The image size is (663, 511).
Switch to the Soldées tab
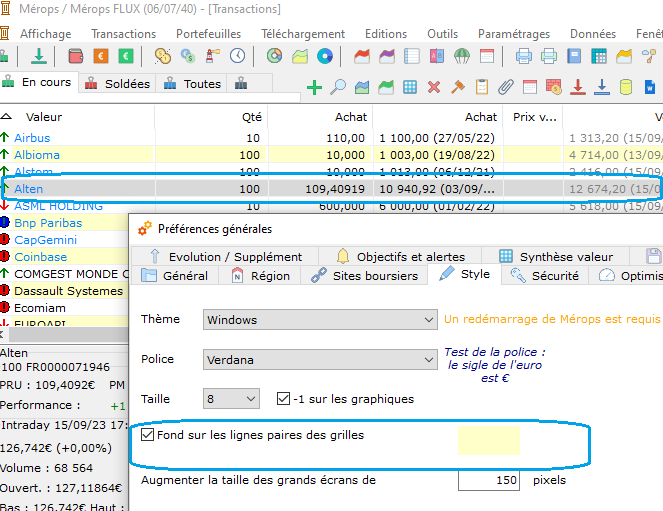(x=117, y=84)
